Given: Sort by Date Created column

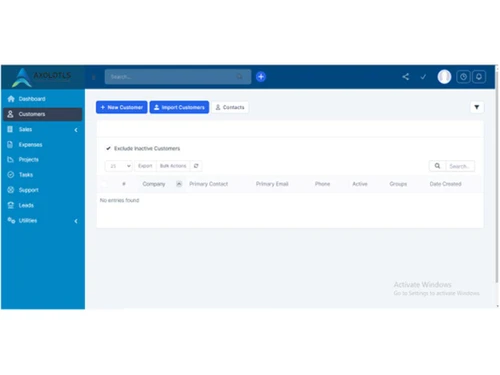Looking at the screenshot, I should click(x=445, y=184).
